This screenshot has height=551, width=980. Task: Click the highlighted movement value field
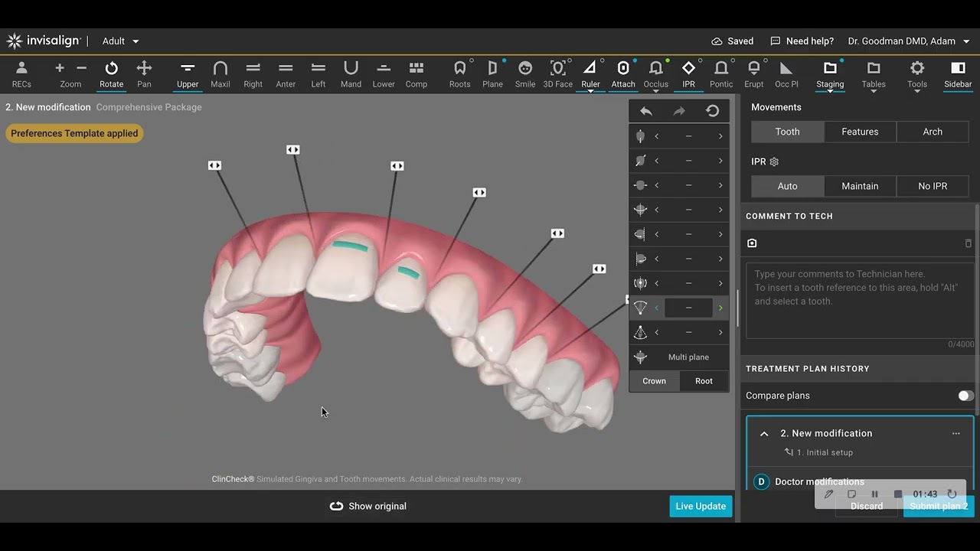[688, 308]
